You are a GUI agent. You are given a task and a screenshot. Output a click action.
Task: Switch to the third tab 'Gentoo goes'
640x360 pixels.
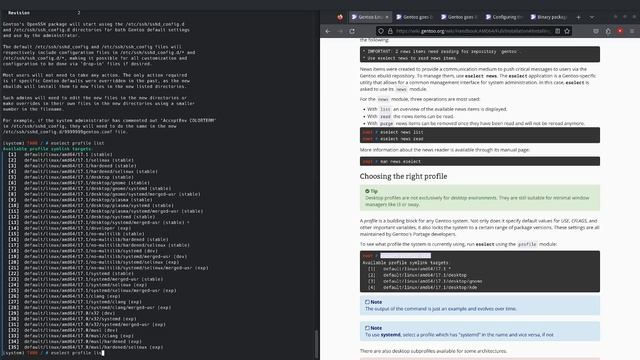[460, 17]
